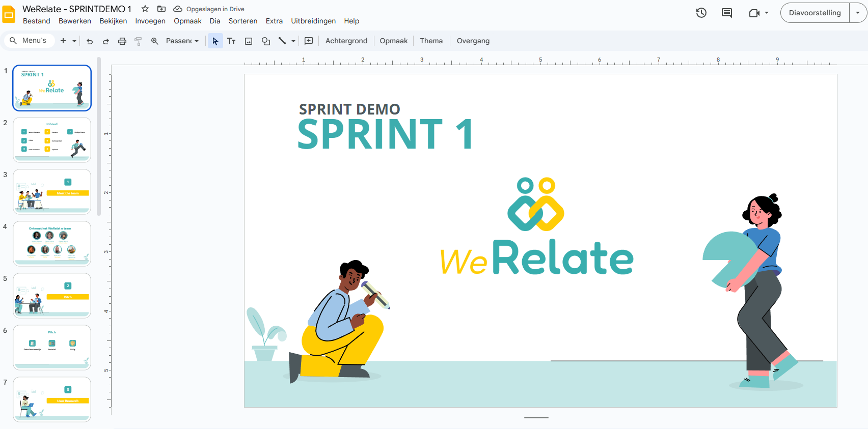Click the move to folder icon

(x=161, y=9)
